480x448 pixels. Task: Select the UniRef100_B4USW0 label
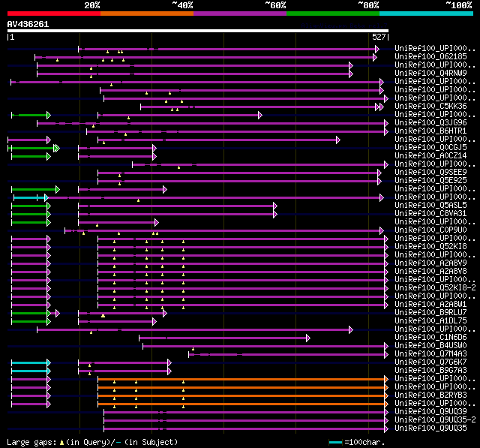(x=430, y=346)
